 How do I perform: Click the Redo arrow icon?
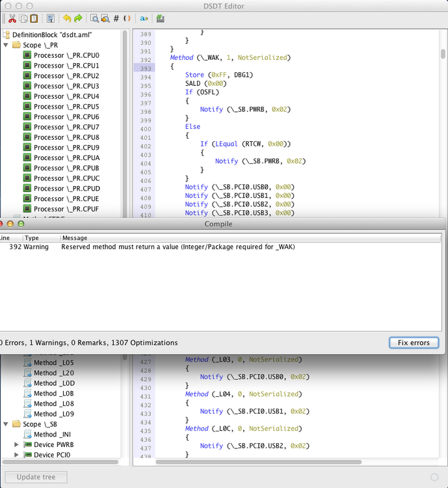[78, 19]
